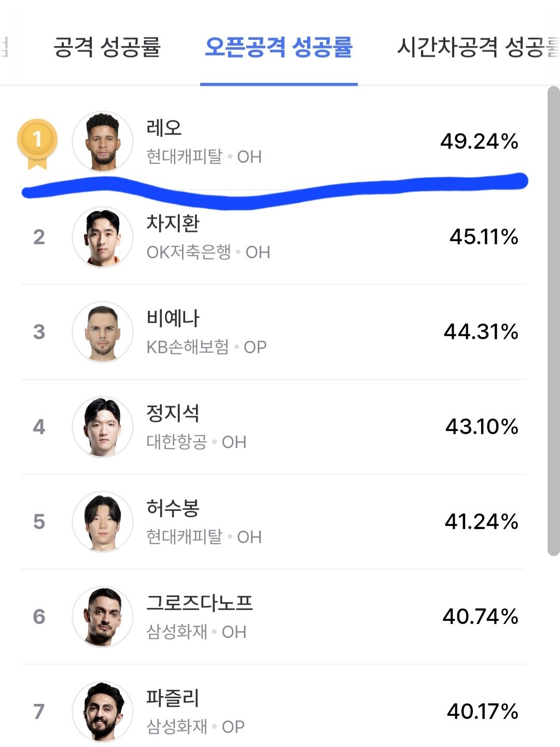The width and height of the screenshot is (560, 747).
Task: Open 허수봉's player profile photo
Action: (x=103, y=522)
